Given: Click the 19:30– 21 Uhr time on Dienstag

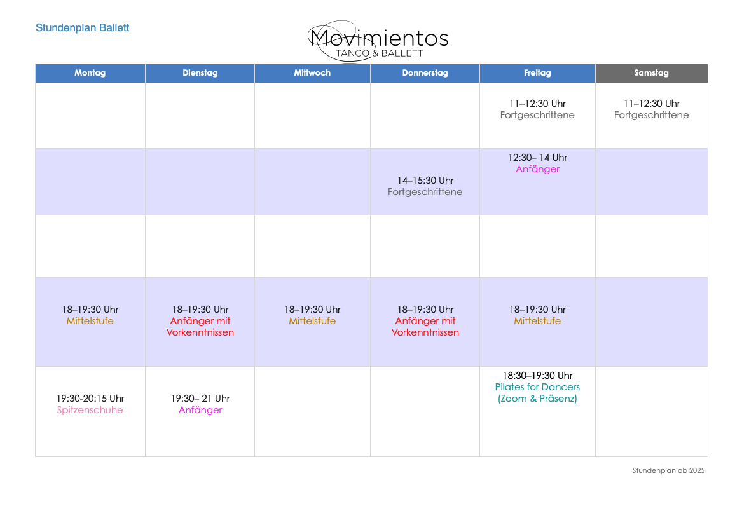Looking at the screenshot, I should pos(200,399).
